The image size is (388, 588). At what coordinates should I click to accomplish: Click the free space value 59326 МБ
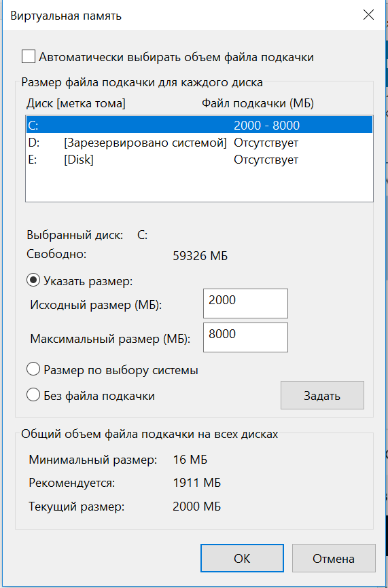point(200,257)
